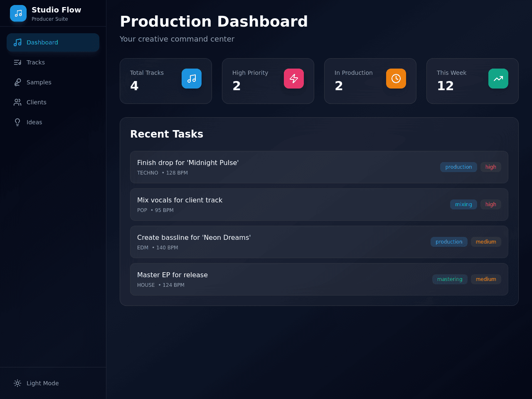Click the 'TECHNO • 128 BPM' text
This screenshot has width=532, height=399.
pos(163,173)
